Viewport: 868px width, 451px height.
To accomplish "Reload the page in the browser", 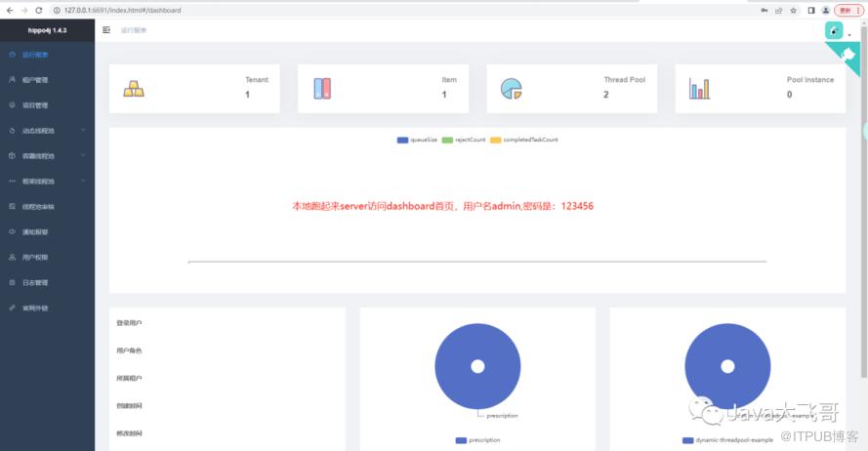I will (38, 10).
